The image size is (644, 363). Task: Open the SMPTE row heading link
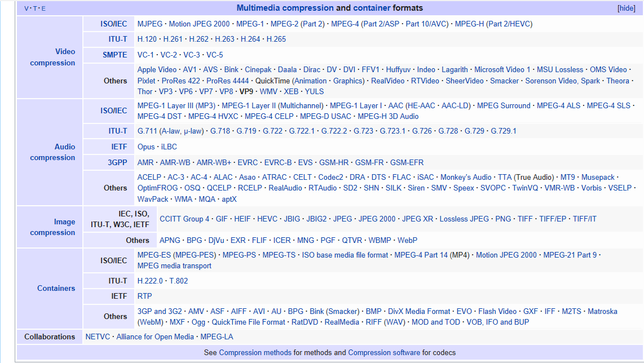click(115, 55)
